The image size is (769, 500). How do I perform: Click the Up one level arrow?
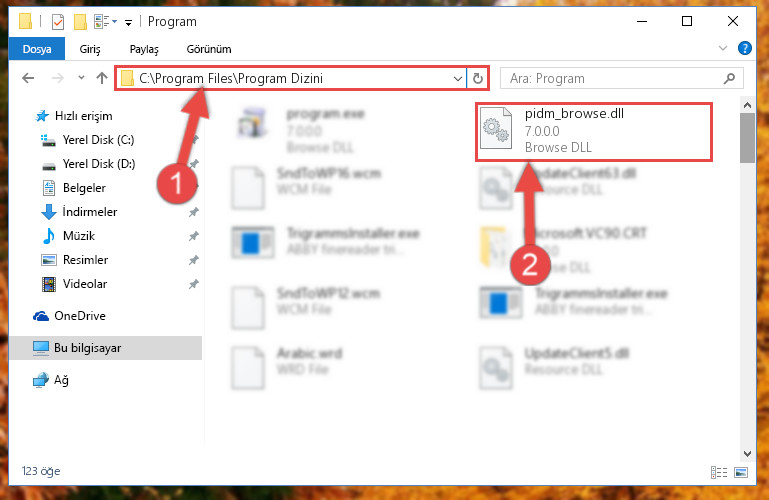tap(102, 78)
